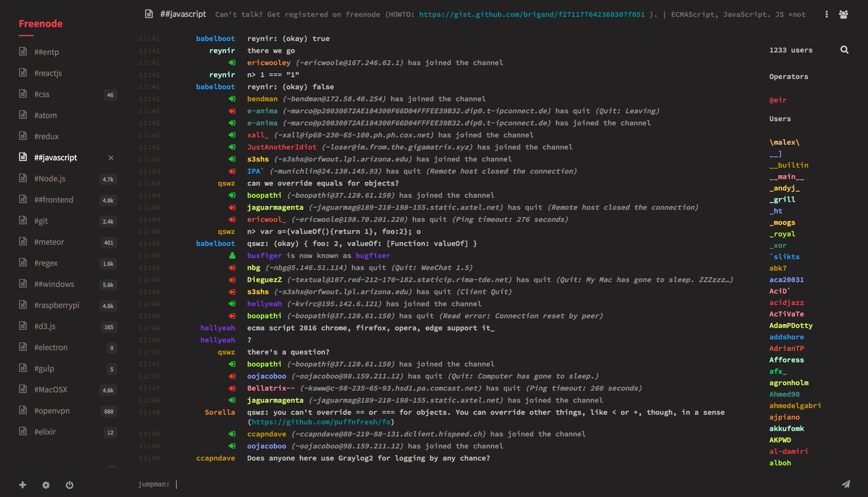Click the add network plus icon
This screenshot has width=868, height=497.
coord(23,485)
